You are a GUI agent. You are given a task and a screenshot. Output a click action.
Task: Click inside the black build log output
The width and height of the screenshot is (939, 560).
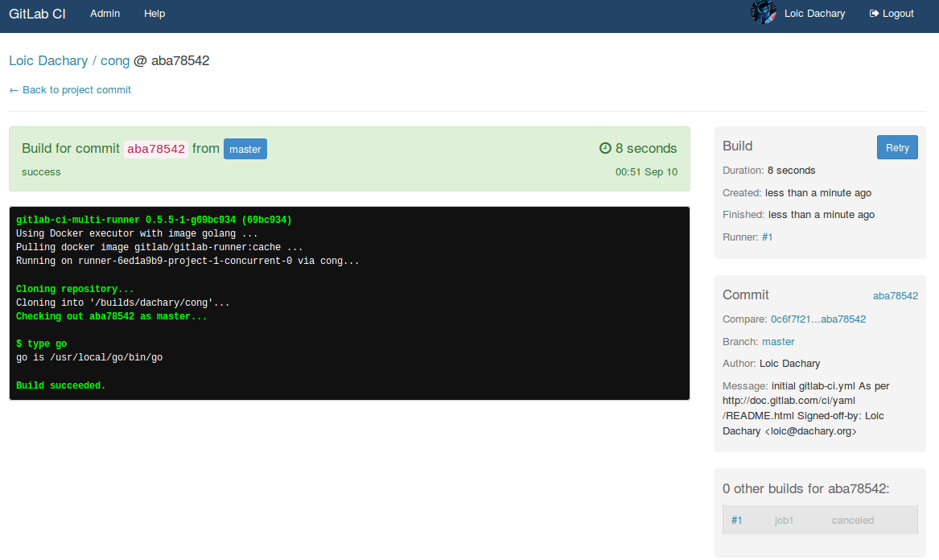(x=349, y=303)
